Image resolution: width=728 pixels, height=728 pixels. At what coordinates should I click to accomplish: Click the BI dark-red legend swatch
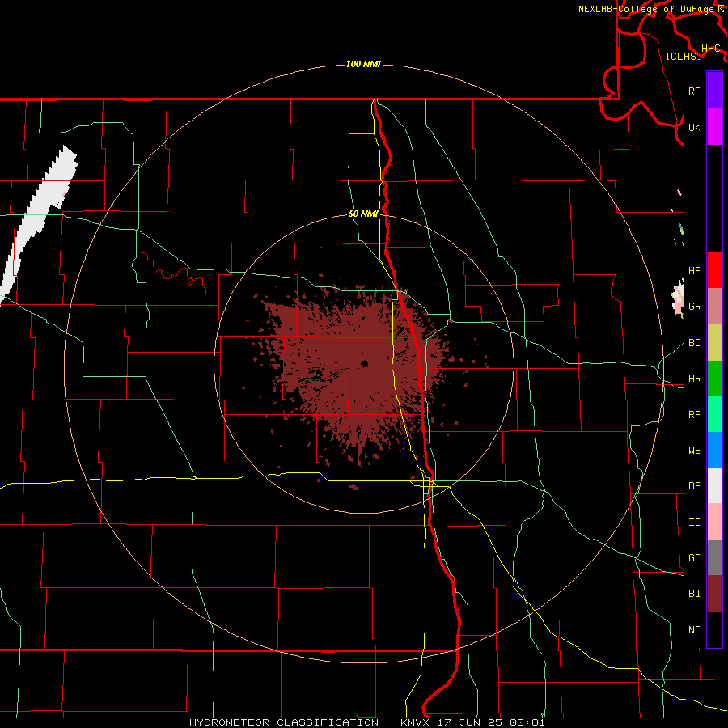point(714,594)
